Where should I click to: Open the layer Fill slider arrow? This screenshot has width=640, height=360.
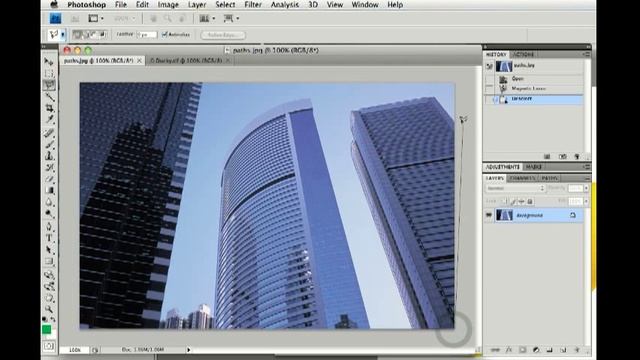(x=586, y=201)
